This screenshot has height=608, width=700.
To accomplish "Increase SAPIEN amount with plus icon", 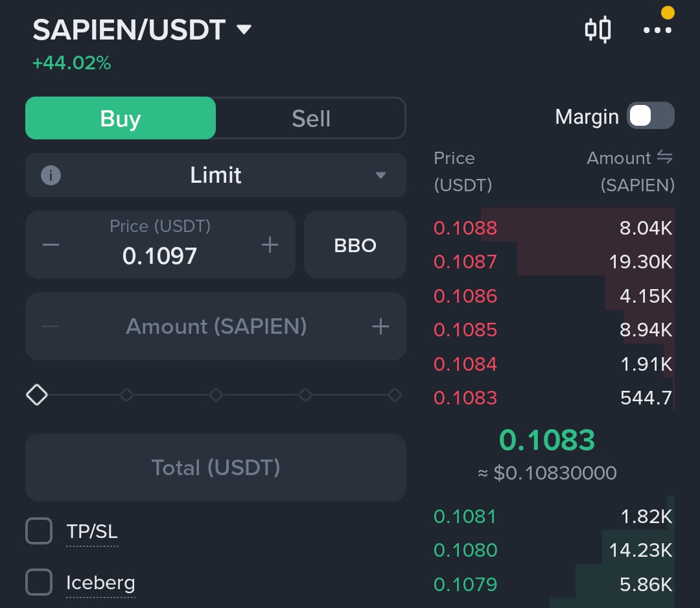I will click(380, 326).
